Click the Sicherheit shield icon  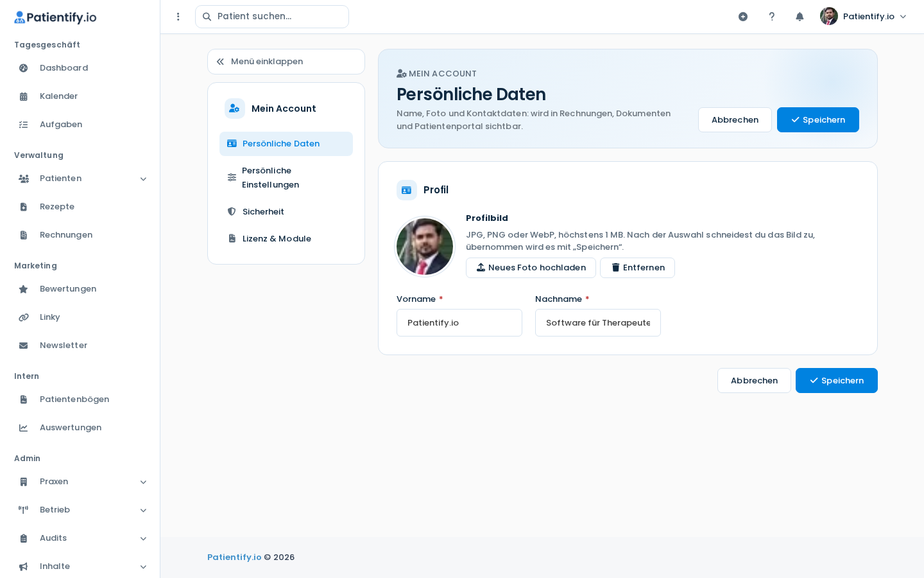(x=232, y=212)
